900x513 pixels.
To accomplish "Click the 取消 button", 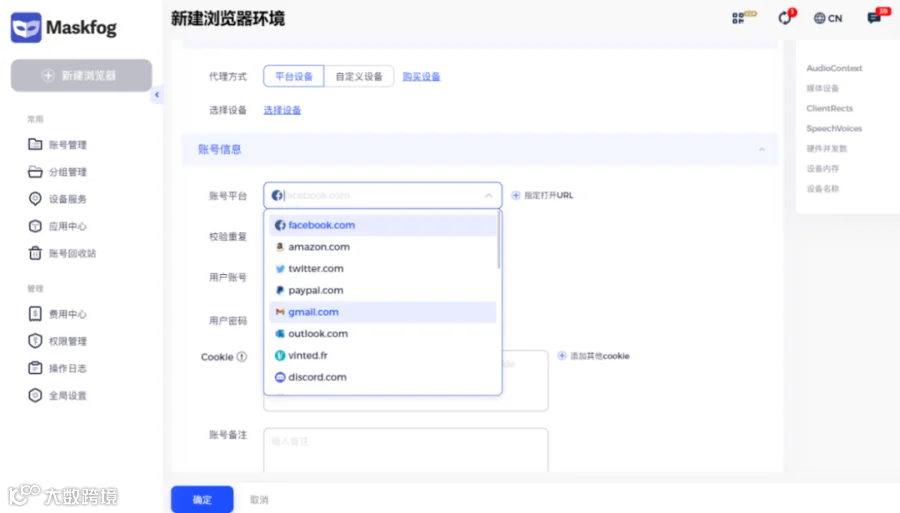I will pos(259,500).
